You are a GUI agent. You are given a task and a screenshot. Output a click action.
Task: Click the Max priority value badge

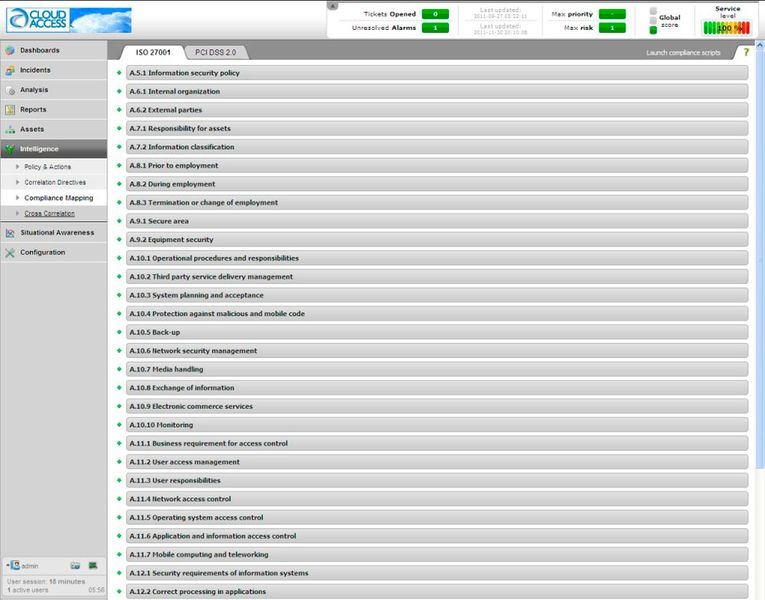pos(612,14)
